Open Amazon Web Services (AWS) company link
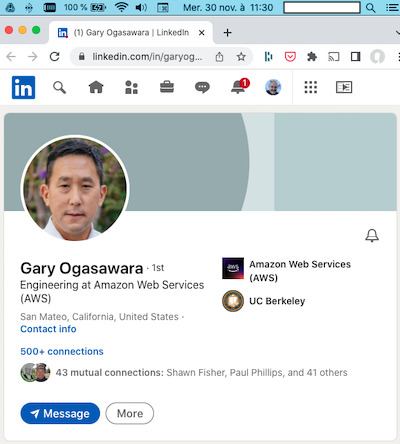Viewport: 400px width, 444px height. coord(300,271)
